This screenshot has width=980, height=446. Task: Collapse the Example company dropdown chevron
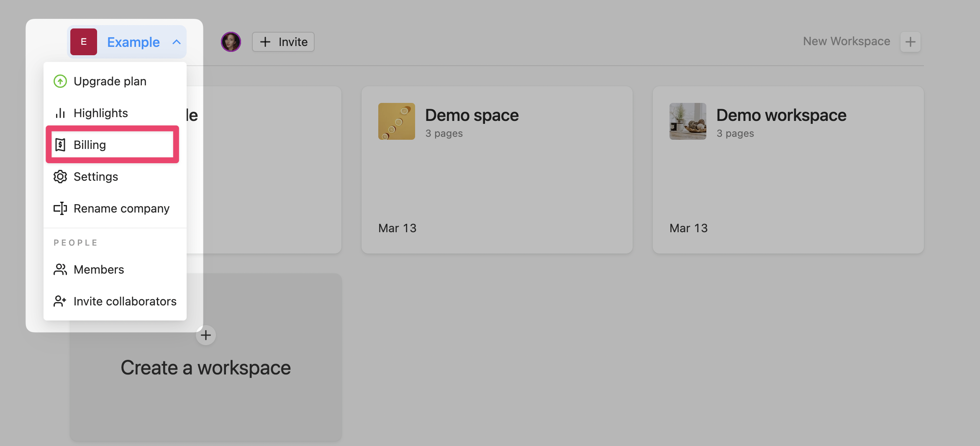pos(177,42)
